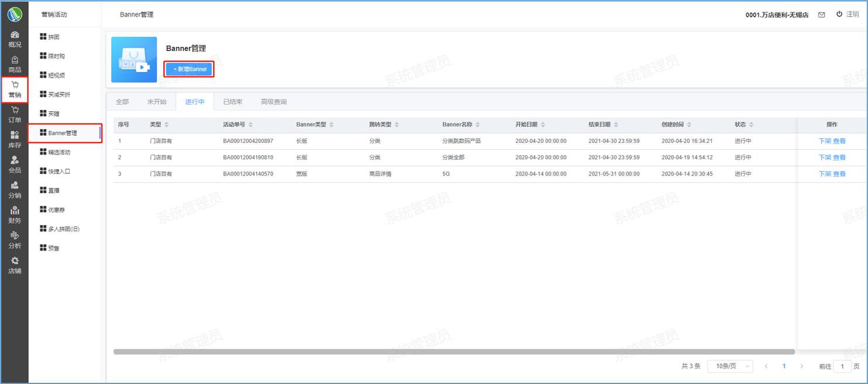Go to the previous page arrow
Image resolution: width=868 pixels, height=384 pixels.
(x=766, y=366)
